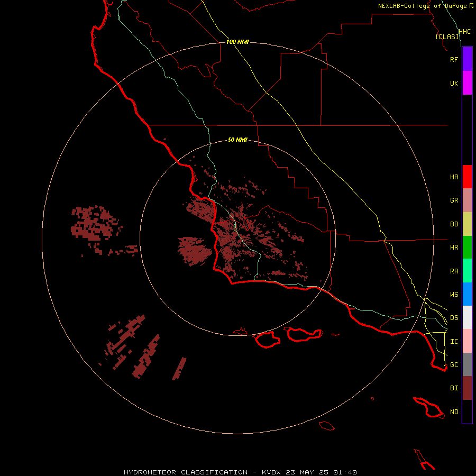Select the GR pink legend swatch

tap(467, 200)
